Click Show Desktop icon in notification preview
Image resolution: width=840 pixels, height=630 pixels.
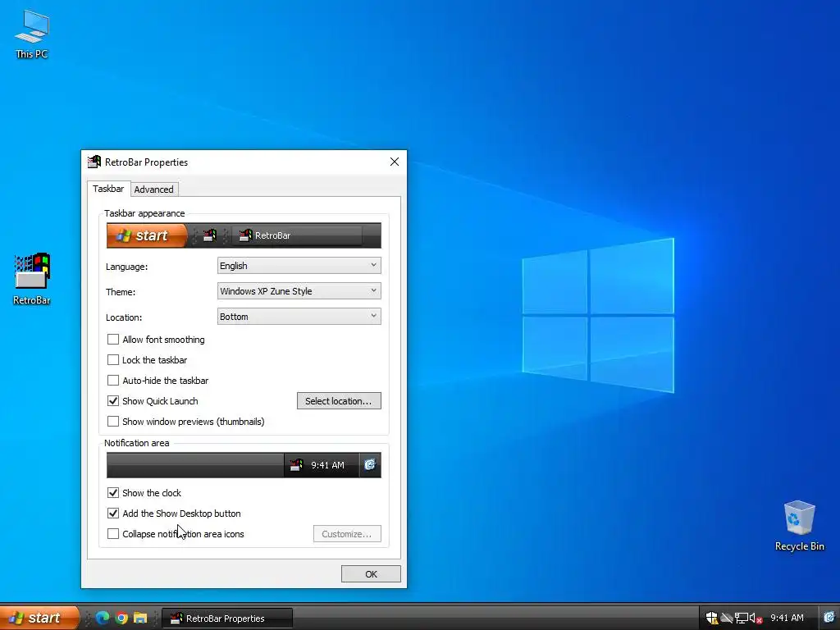(370, 465)
